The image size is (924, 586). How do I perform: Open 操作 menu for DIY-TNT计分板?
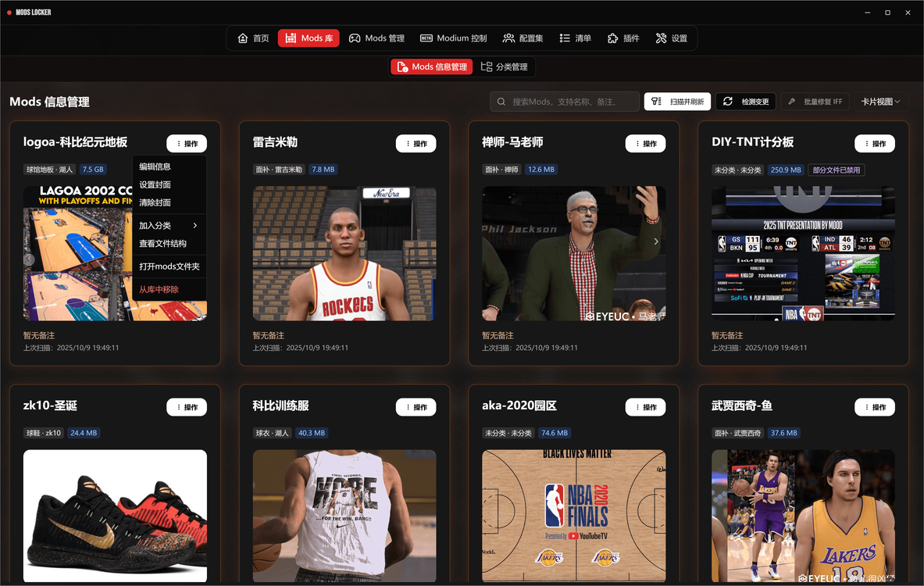(874, 144)
